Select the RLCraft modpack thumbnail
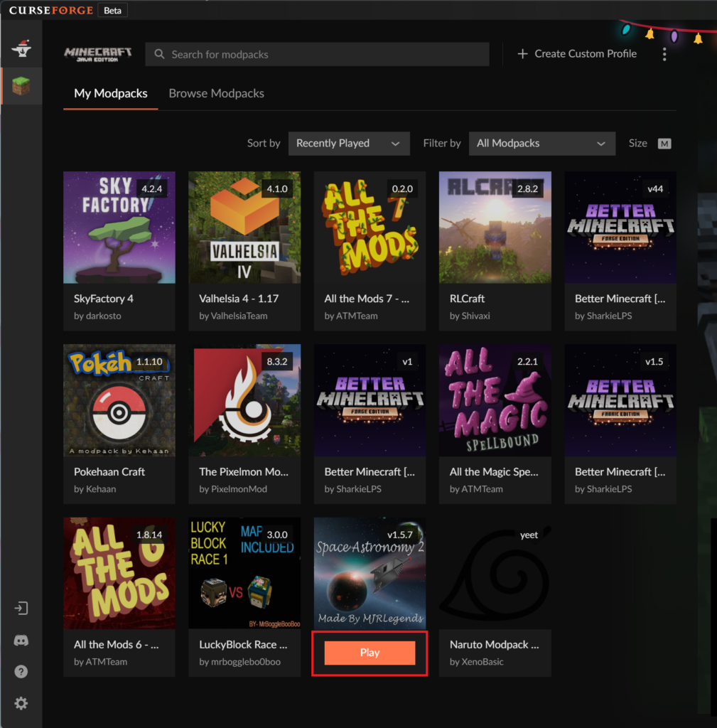This screenshot has width=717, height=728. (x=495, y=227)
